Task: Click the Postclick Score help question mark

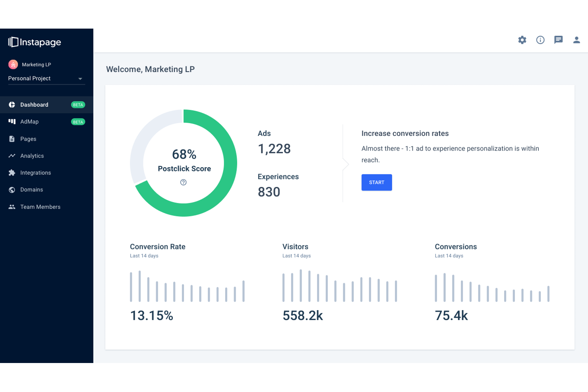Action: (x=183, y=182)
